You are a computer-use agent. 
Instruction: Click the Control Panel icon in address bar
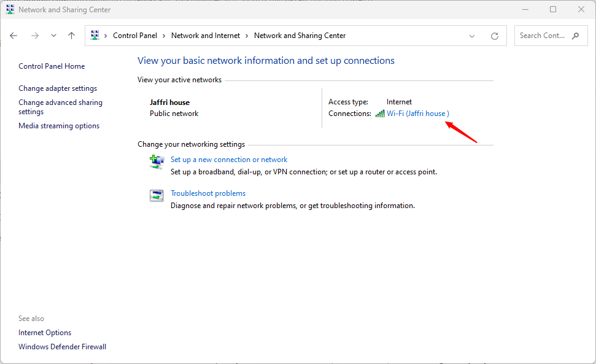pyautogui.click(x=95, y=36)
